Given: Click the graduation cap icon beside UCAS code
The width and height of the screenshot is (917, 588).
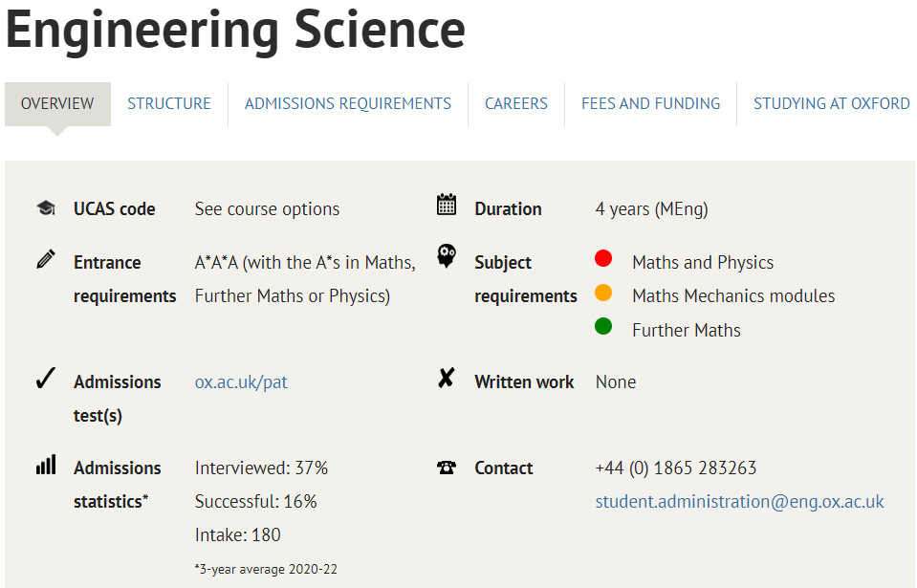Looking at the screenshot, I should 46,207.
